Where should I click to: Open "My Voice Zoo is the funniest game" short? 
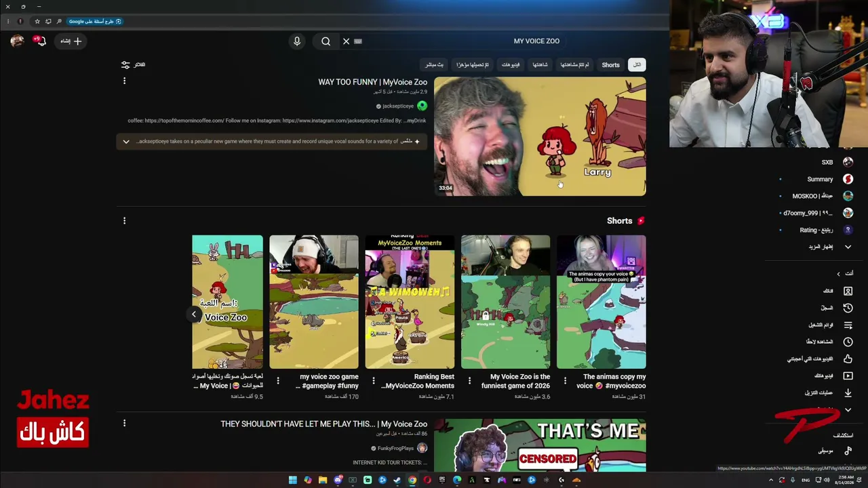click(x=505, y=302)
